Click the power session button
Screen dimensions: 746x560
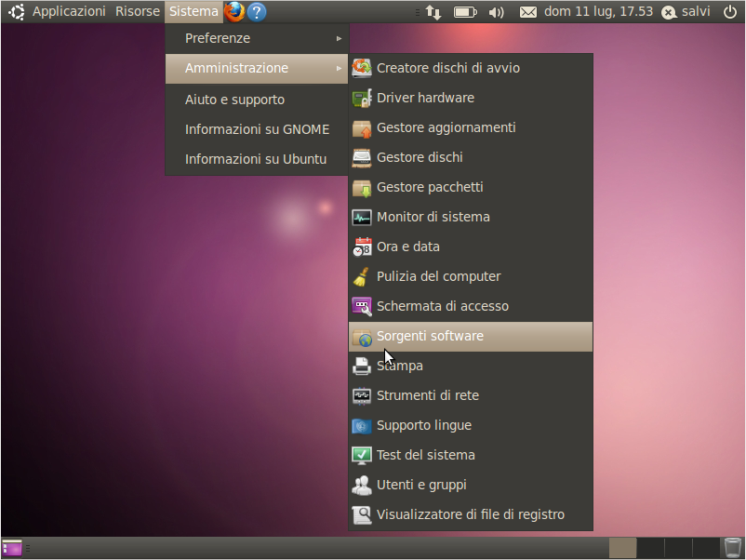(730, 12)
